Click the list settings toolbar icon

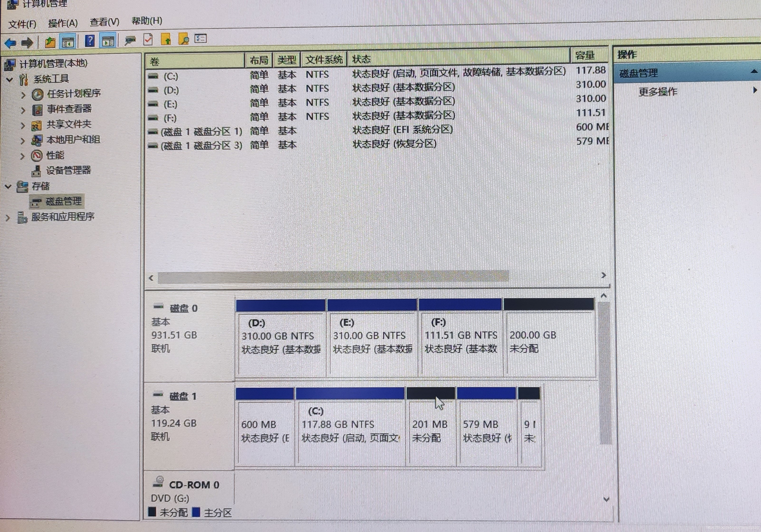tap(201, 39)
